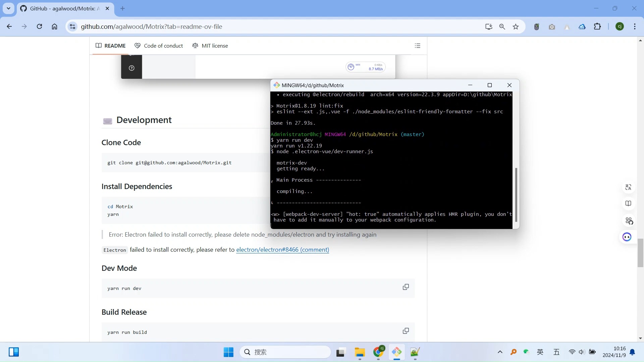Install app icon in address bar
Screen dimensions: 644x362
[x=489, y=26]
